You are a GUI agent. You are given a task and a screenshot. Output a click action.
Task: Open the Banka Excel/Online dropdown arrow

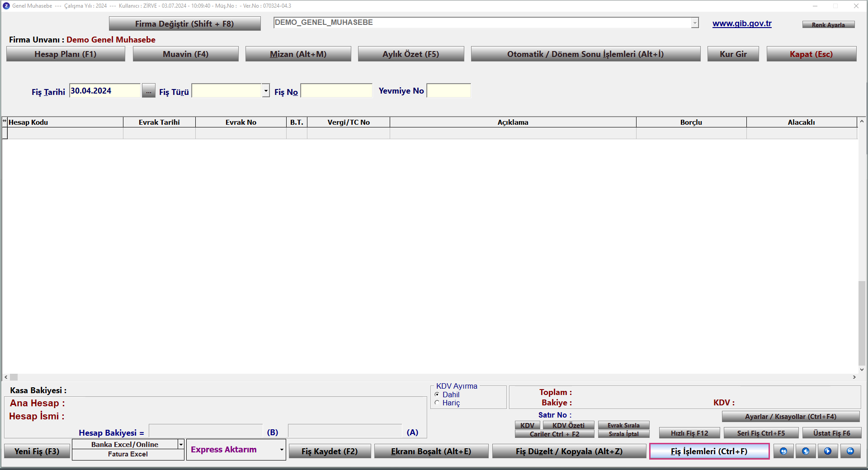[x=181, y=444]
